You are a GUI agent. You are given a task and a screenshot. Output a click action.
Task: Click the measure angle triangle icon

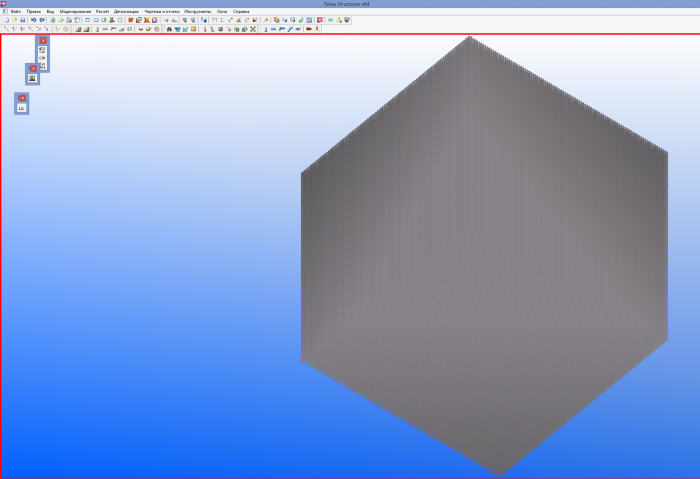238,20
